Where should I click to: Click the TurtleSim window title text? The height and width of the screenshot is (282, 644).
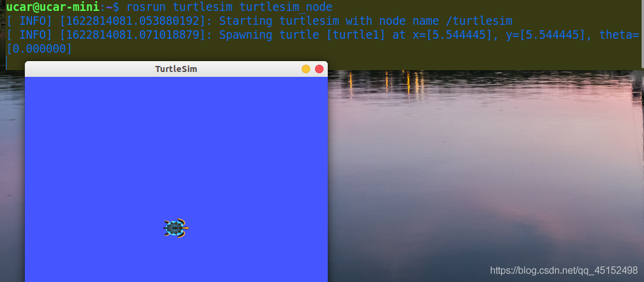click(176, 69)
